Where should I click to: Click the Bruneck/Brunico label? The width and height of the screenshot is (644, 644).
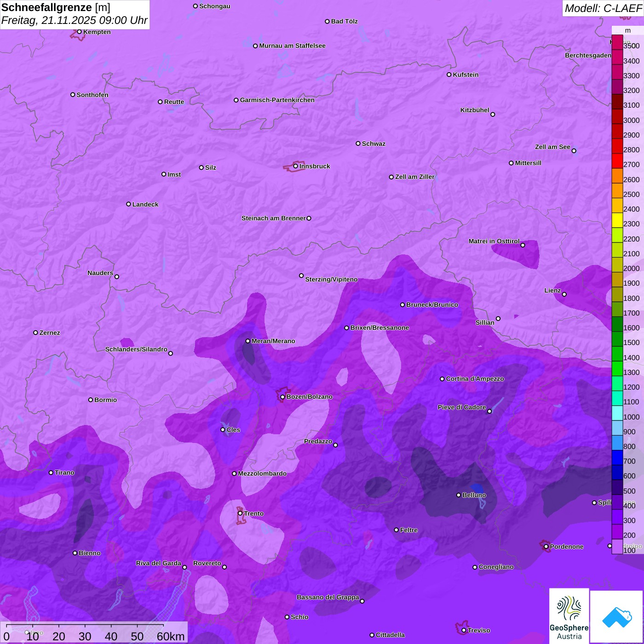tap(432, 305)
